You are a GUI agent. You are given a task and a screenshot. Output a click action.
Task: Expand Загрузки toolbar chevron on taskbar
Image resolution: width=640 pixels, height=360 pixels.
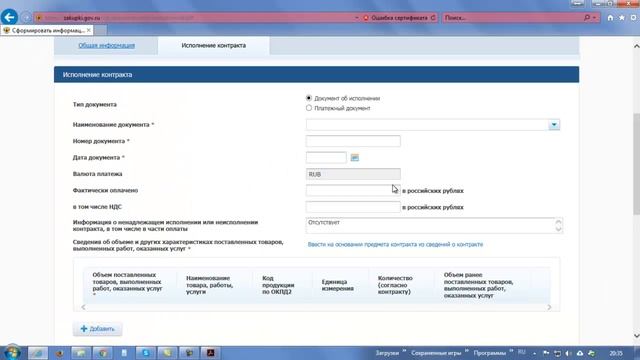click(x=404, y=351)
